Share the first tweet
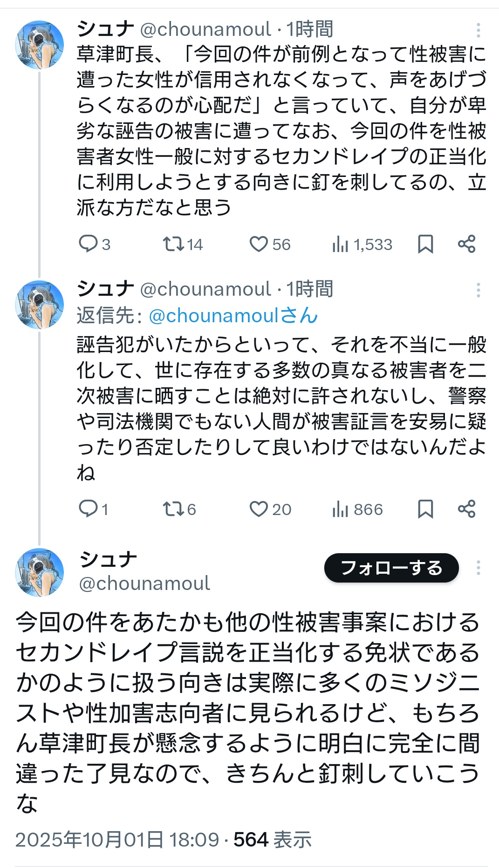 (466, 244)
